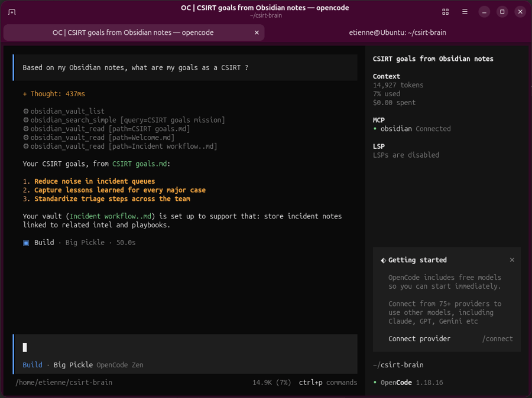Viewport: 532px width, 398px height.
Task: Click ctrl+p commands hint
Action: click(x=327, y=383)
